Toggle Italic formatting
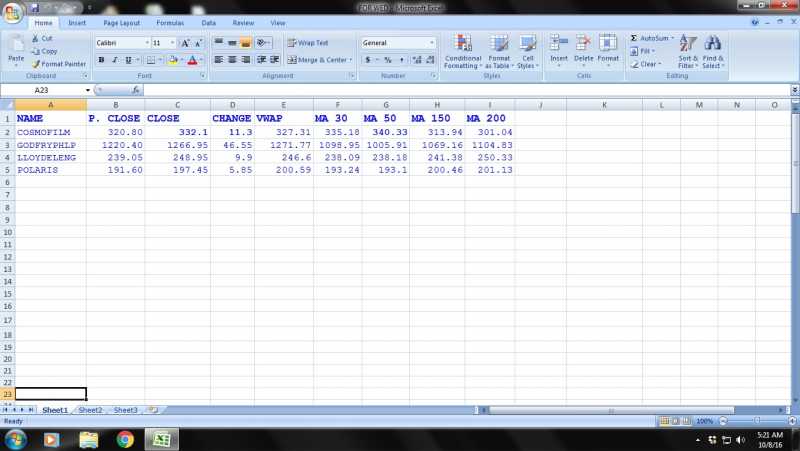Screen dimensions: 800x451 point(115,60)
